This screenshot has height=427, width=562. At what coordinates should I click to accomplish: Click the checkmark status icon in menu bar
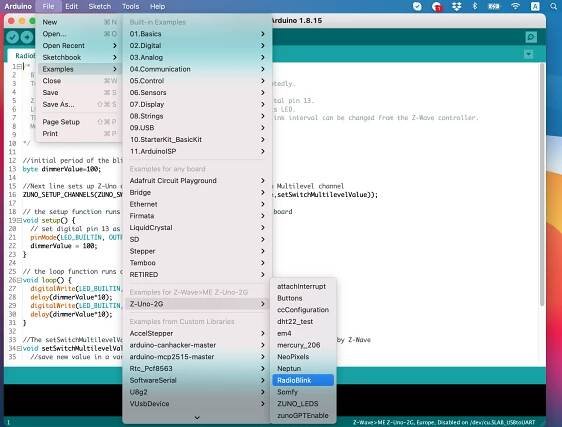[417, 6]
